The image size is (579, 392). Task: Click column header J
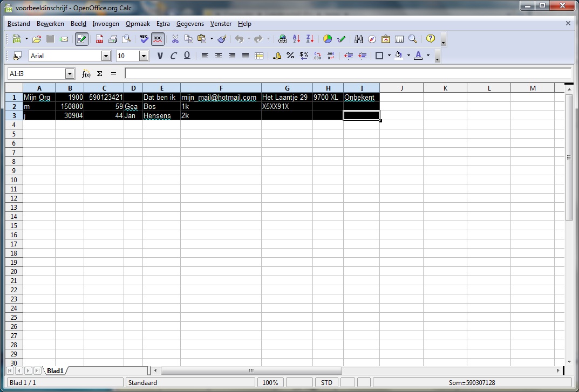tap(401, 88)
